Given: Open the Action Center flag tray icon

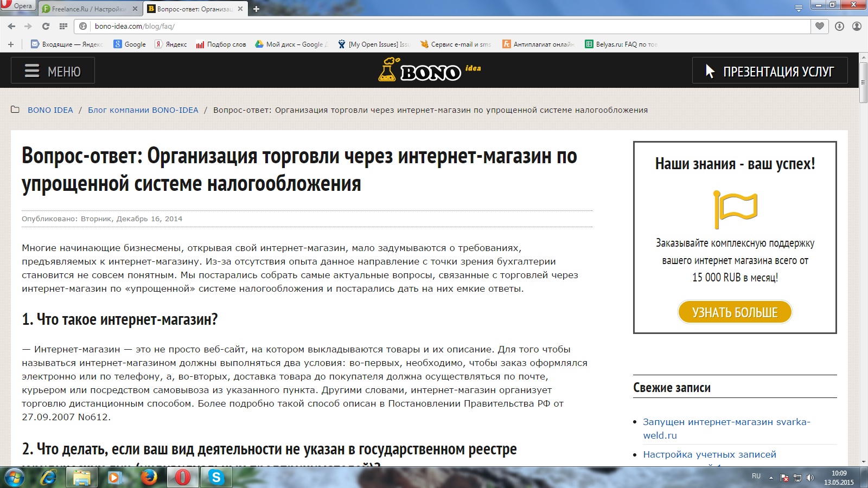Looking at the screenshot, I should (784, 478).
